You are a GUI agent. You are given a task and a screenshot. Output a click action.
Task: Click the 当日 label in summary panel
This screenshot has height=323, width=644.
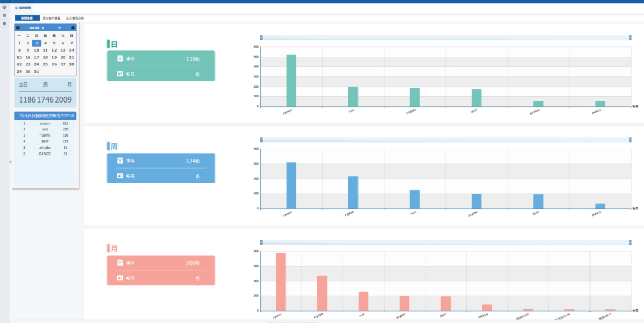tap(23, 85)
